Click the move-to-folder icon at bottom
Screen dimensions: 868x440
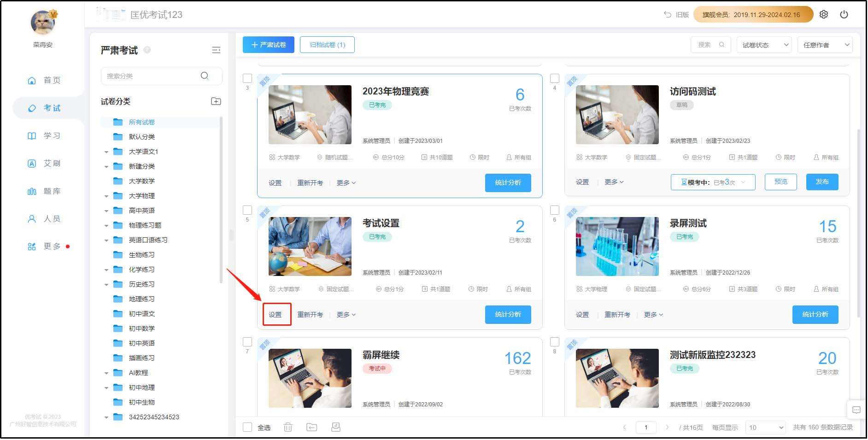tap(312, 427)
